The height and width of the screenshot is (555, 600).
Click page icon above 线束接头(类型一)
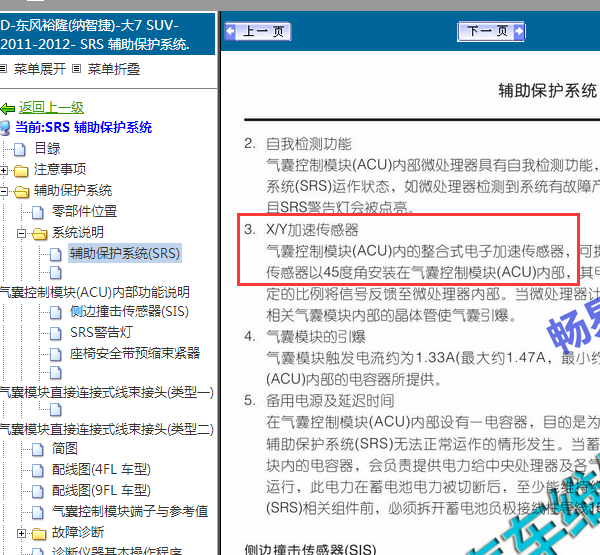(x=55, y=373)
